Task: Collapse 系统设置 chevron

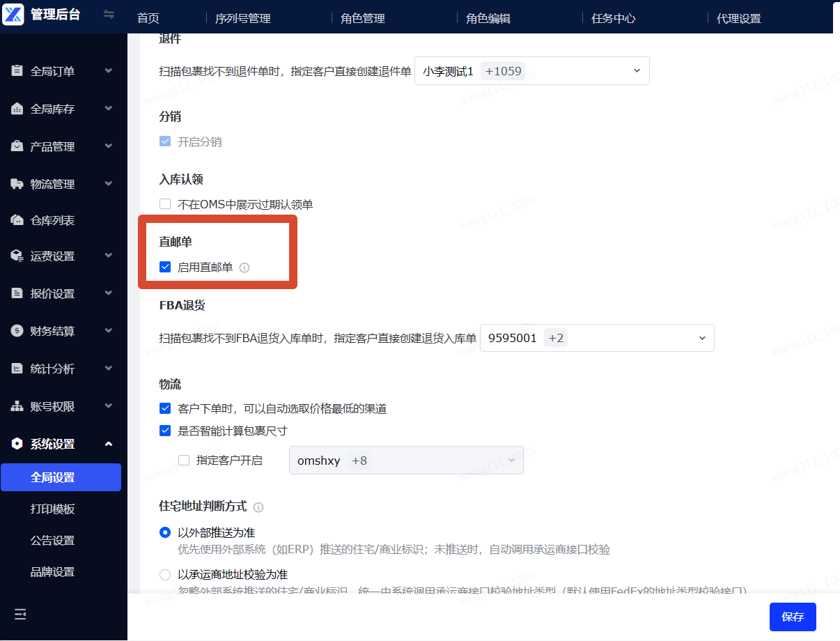Action: pos(108,444)
